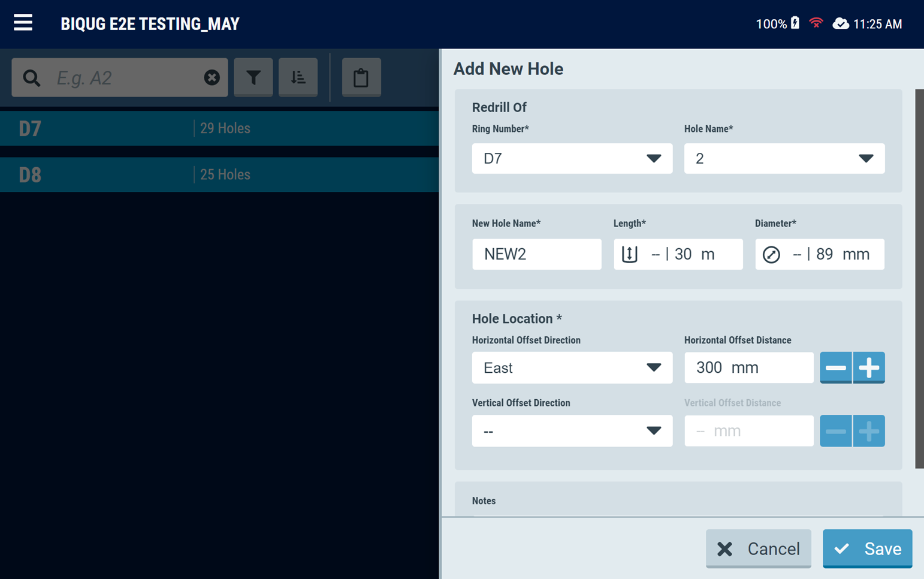Click the length depth icon
This screenshot has height=579, width=924.
click(630, 254)
